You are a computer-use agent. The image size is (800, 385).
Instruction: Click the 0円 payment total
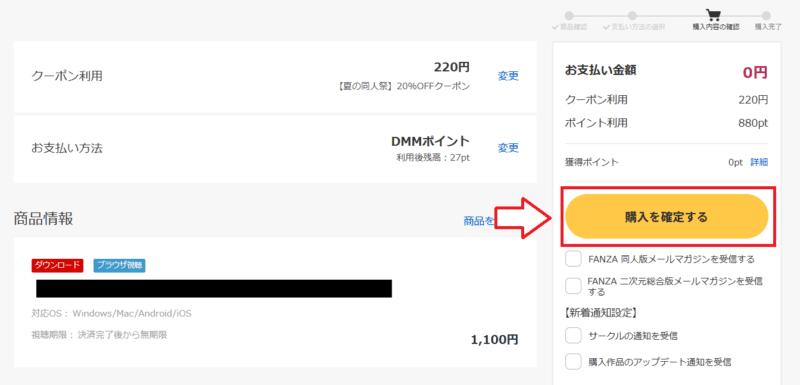(x=755, y=72)
